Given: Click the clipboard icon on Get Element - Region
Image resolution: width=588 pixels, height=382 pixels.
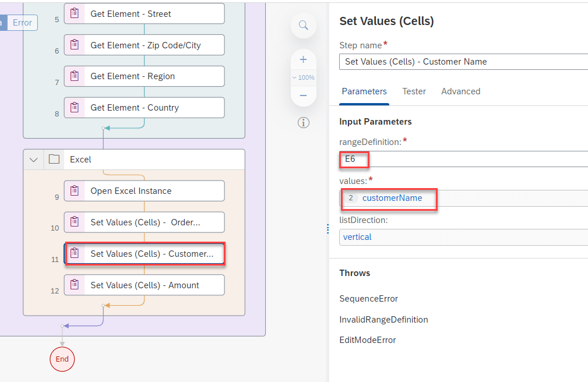Looking at the screenshot, I should 75,76.
